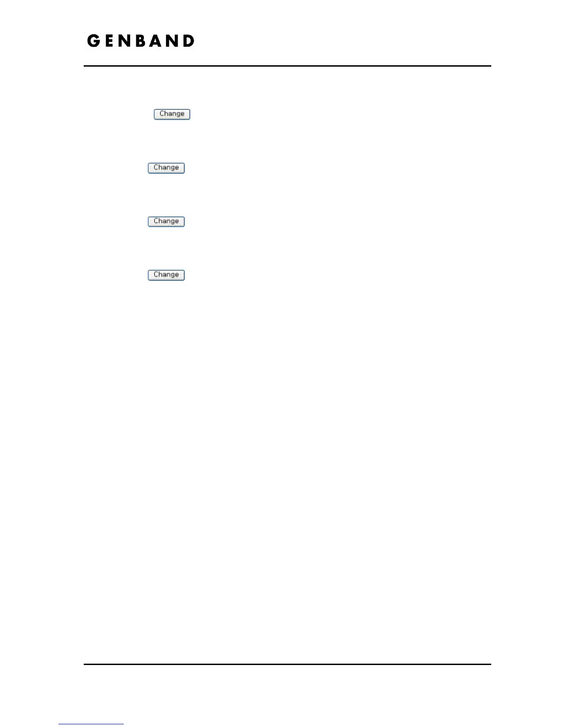563x728 pixels.
Task: Click the horizontal rule below the GENBAND header
Action: tap(287, 66)
